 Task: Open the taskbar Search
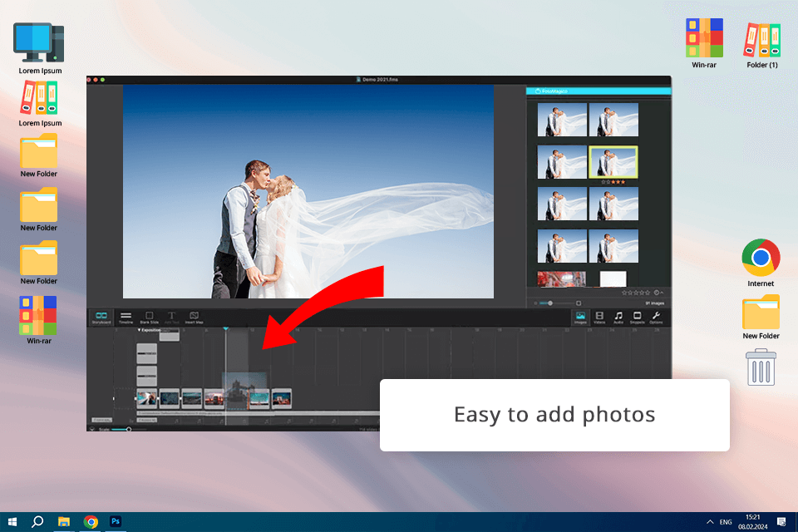(x=37, y=522)
